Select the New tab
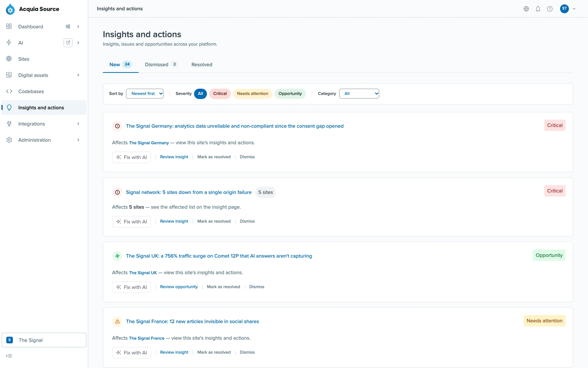This screenshot has height=368, width=588. tap(121, 65)
